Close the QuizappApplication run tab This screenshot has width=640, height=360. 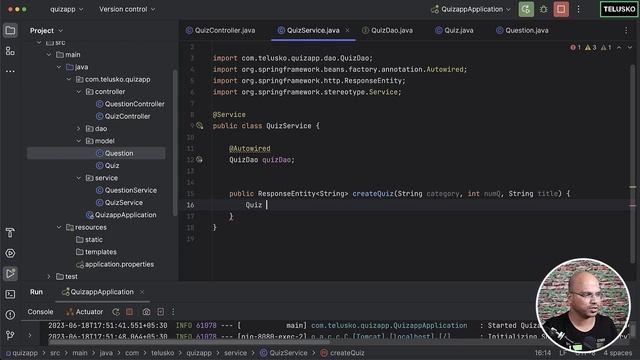point(142,292)
